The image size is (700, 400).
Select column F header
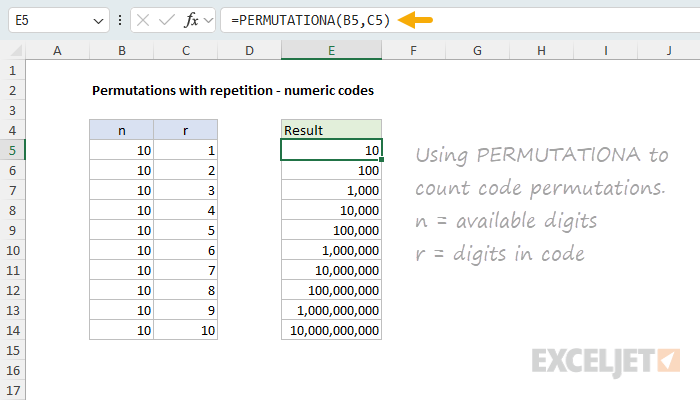413,50
